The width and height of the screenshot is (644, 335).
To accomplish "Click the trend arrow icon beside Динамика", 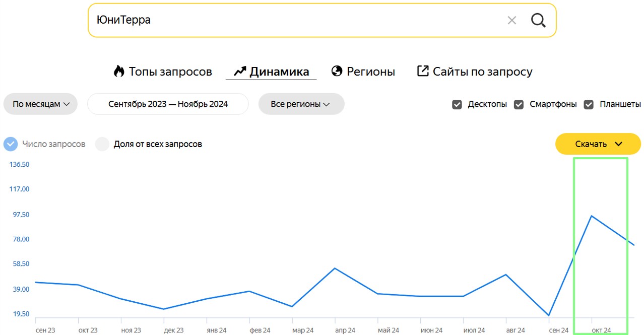I will click(x=239, y=72).
